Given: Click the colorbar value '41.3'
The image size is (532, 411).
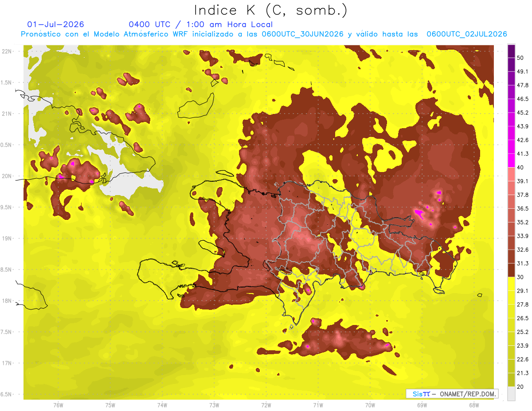Looking at the screenshot, I should click(x=522, y=154).
